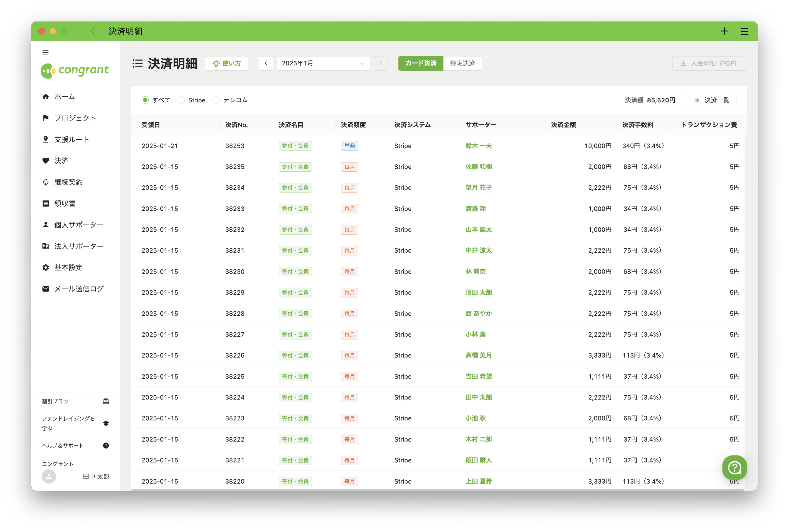Open supporter 田中 太朗 in the table

[479, 397]
